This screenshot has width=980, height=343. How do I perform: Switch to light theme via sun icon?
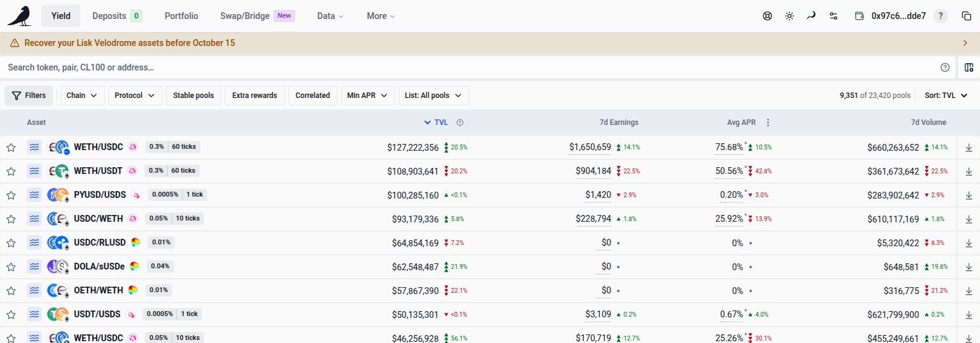(x=790, y=16)
